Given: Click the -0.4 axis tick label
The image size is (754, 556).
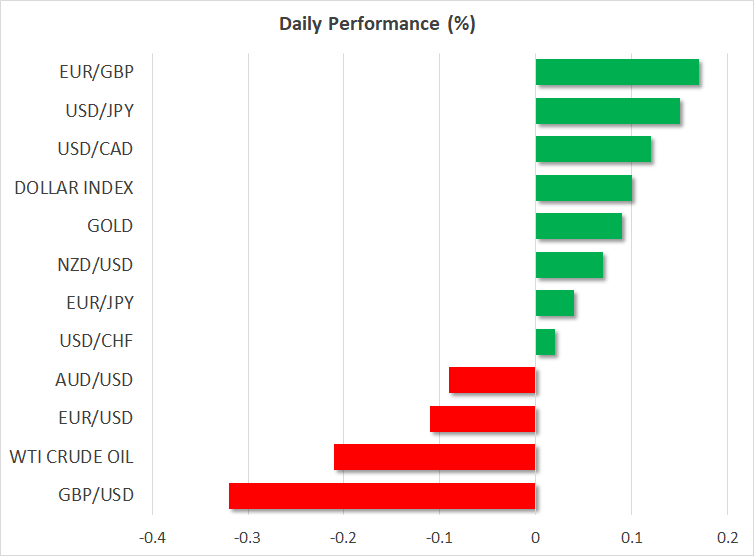Looking at the screenshot, I should click(152, 536).
